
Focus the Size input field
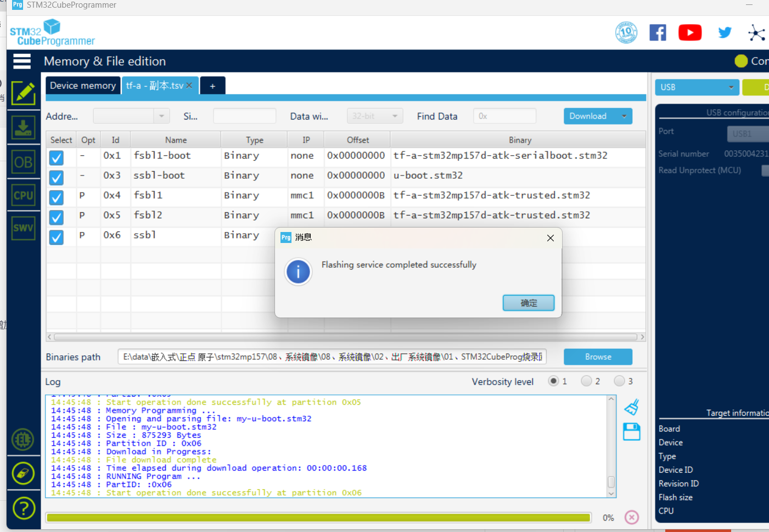pyautogui.click(x=244, y=116)
